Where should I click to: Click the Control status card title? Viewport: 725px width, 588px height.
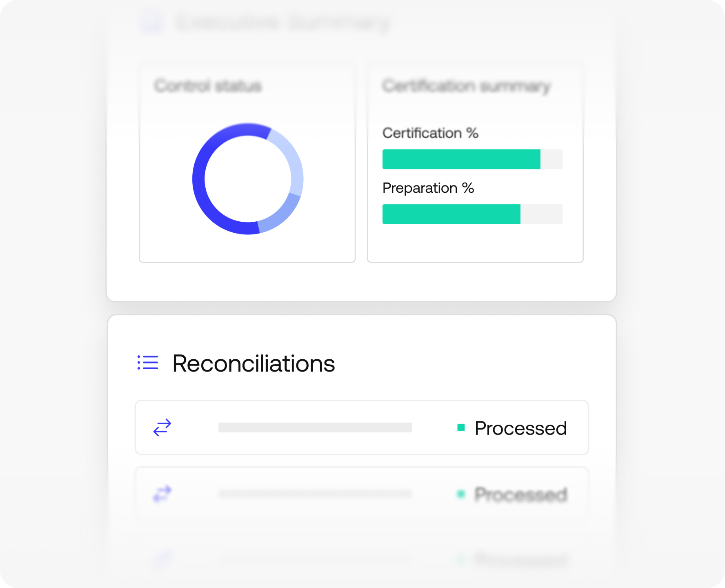[208, 86]
